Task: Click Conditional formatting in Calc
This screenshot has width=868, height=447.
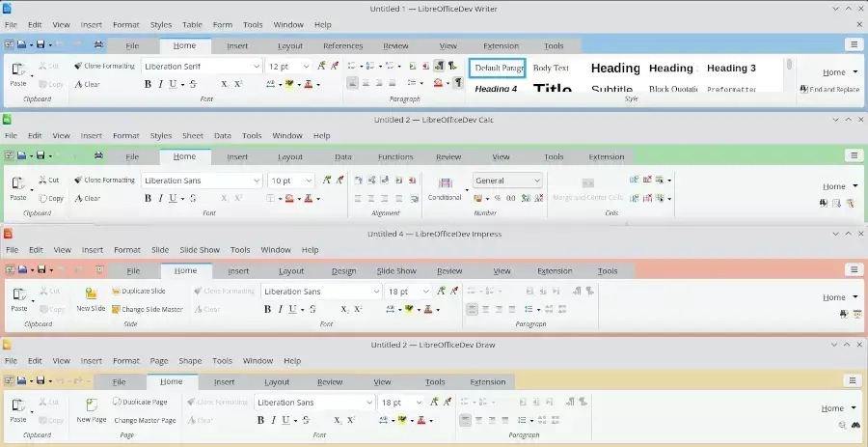Action: click(x=445, y=188)
